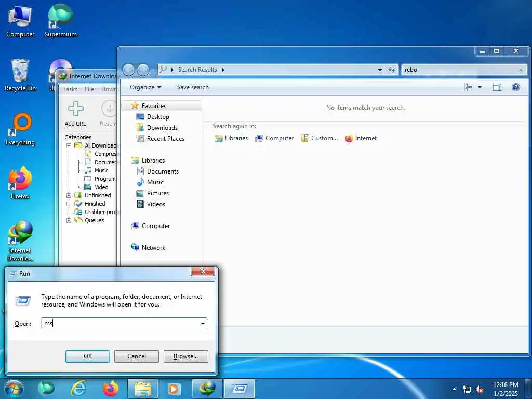The width and height of the screenshot is (532, 399).
Task: Click Back arrow in Search Results window
Action: coord(128,70)
